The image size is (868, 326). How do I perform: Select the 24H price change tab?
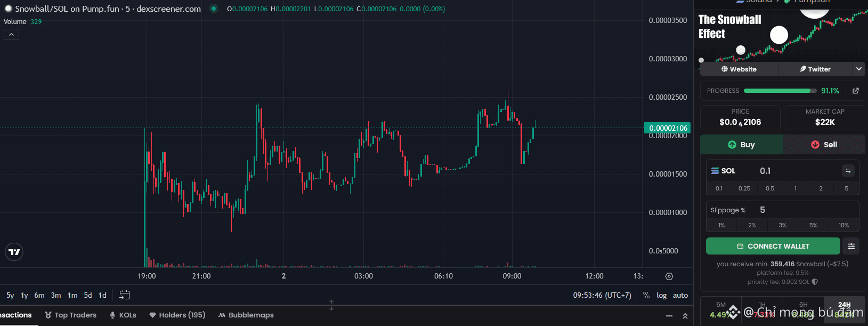(x=844, y=310)
